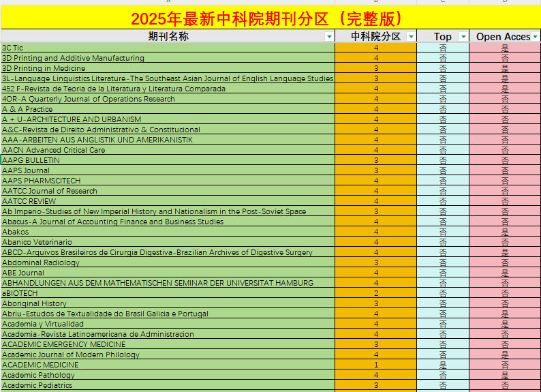541x392 pixels.
Task: Click the partition value for Aboriginal History
Action: pos(375,303)
